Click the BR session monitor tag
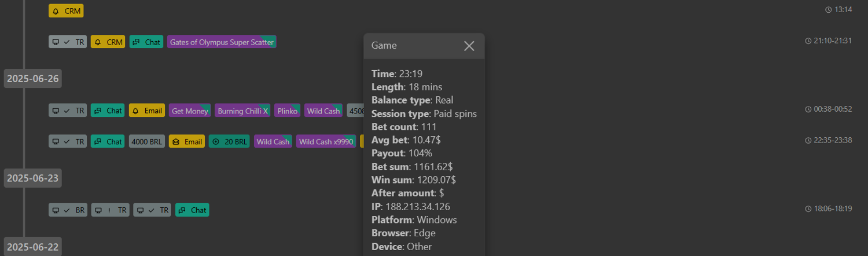The height and width of the screenshot is (256, 868). pyautogui.click(x=68, y=210)
